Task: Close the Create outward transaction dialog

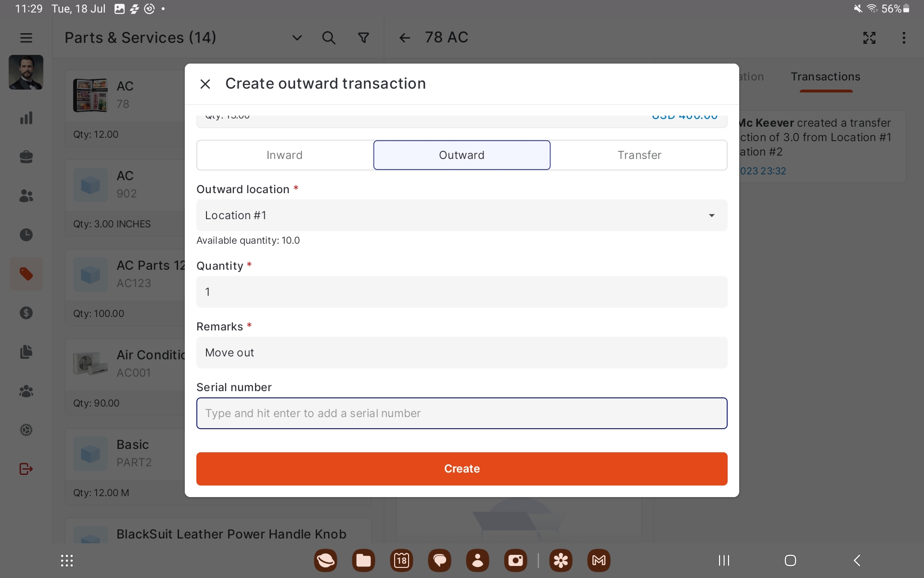Action: point(205,84)
